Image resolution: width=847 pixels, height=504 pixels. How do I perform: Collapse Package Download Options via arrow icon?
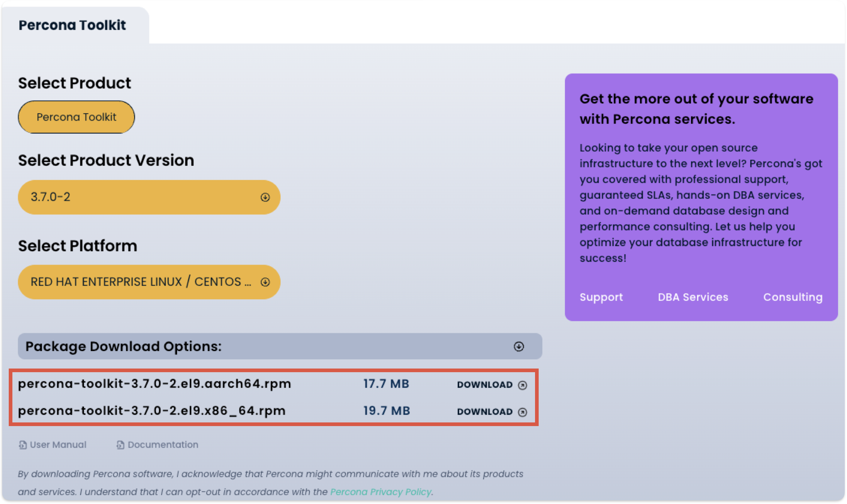click(519, 346)
